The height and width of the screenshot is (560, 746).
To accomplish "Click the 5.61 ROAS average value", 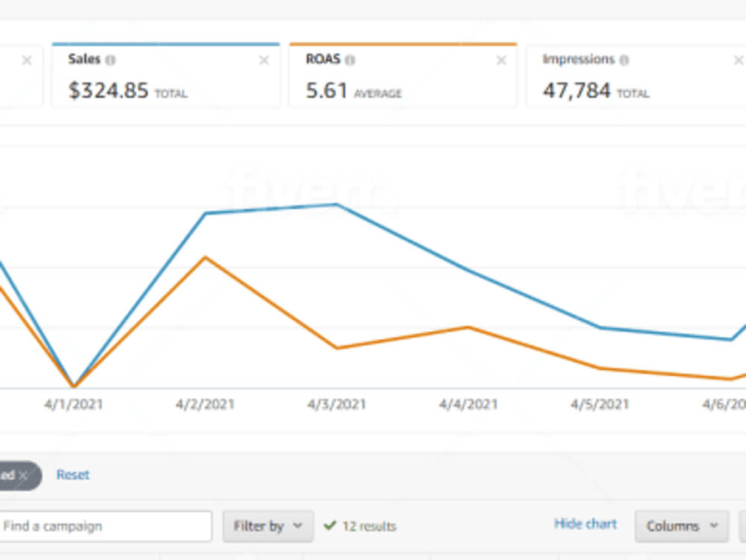I will 327,90.
